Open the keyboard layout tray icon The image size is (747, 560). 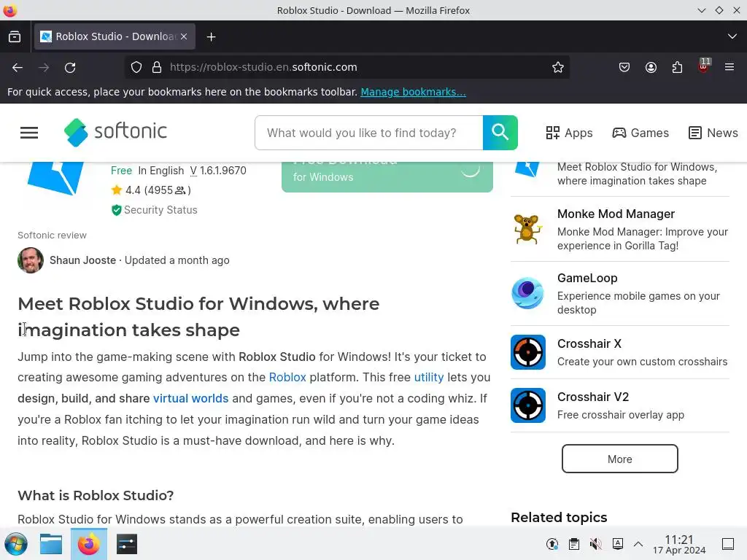[x=618, y=544]
